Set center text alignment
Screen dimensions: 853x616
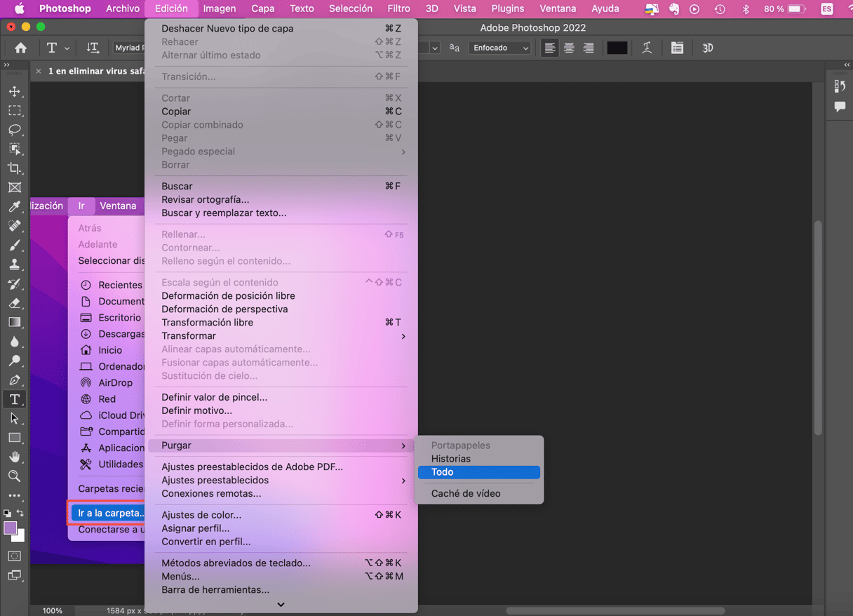point(569,48)
